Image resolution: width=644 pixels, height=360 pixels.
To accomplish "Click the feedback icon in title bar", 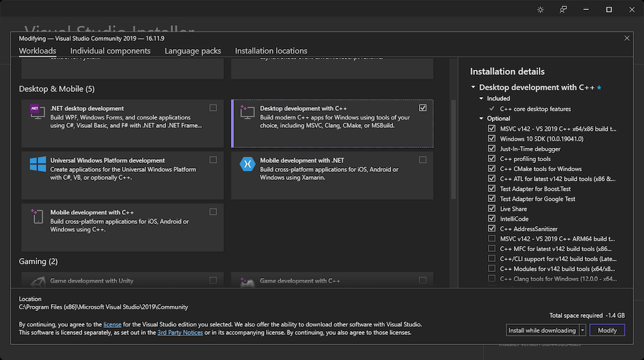I will (563, 9).
